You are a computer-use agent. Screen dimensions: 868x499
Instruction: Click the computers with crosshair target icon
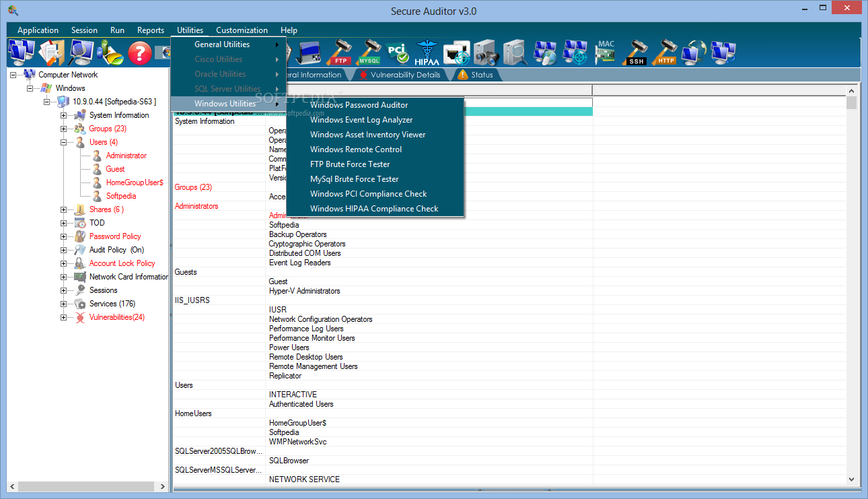[575, 53]
